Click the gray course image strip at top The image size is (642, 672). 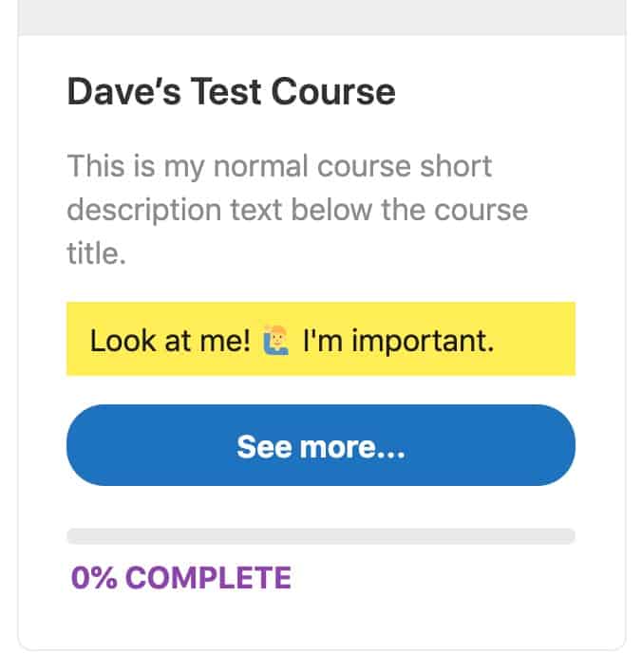click(x=321, y=16)
